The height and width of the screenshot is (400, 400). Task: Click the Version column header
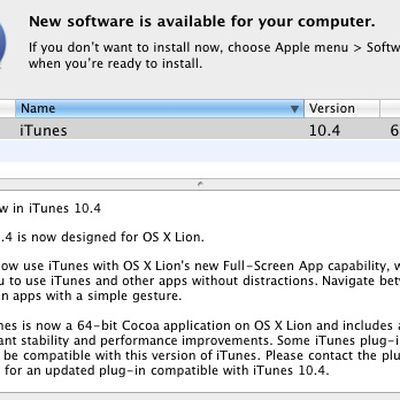[342, 108]
